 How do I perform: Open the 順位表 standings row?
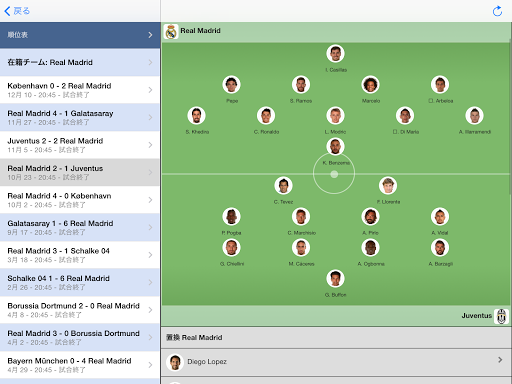80,35
